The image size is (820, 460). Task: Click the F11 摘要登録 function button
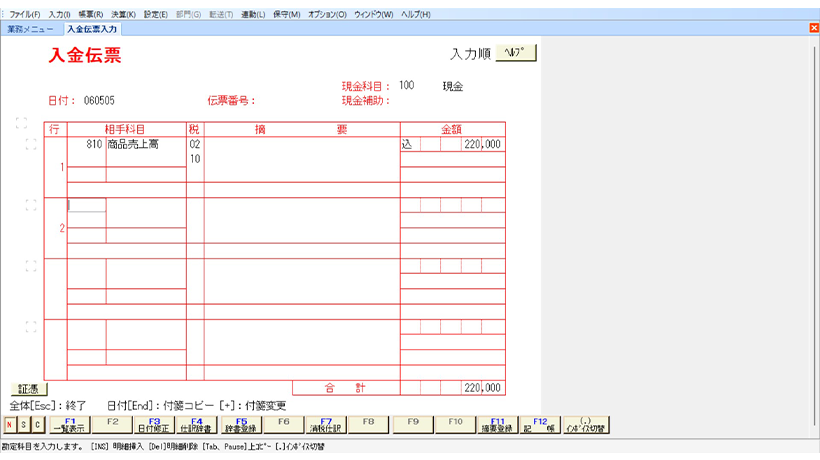(498, 425)
